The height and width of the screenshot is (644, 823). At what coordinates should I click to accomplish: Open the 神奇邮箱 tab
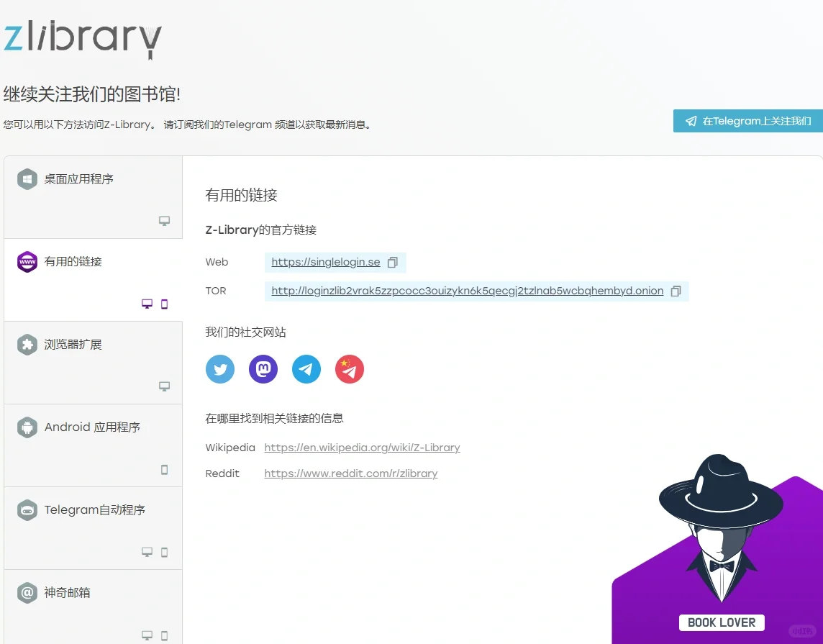(93, 607)
